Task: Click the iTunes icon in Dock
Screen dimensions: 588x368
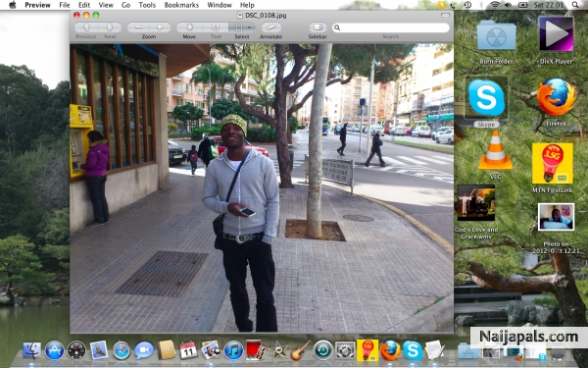Action: pyautogui.click(x=233, y=350)
